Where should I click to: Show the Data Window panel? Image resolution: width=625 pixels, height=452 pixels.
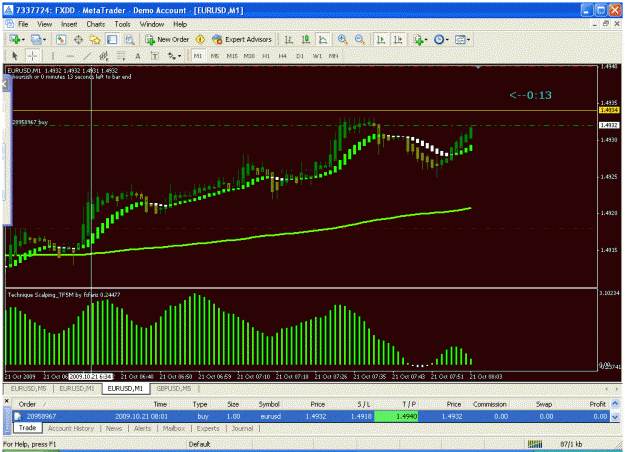point(78,39)
